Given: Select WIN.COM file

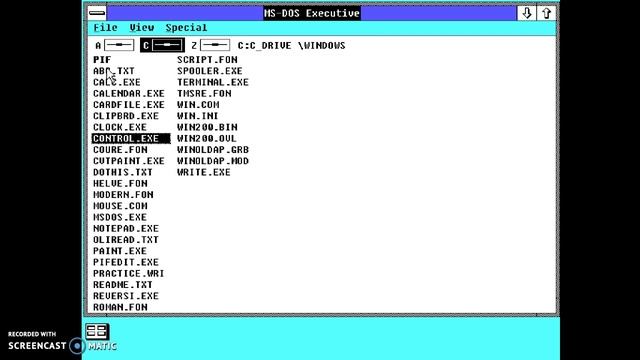Looking at the screenshot, I should [198, 105].
